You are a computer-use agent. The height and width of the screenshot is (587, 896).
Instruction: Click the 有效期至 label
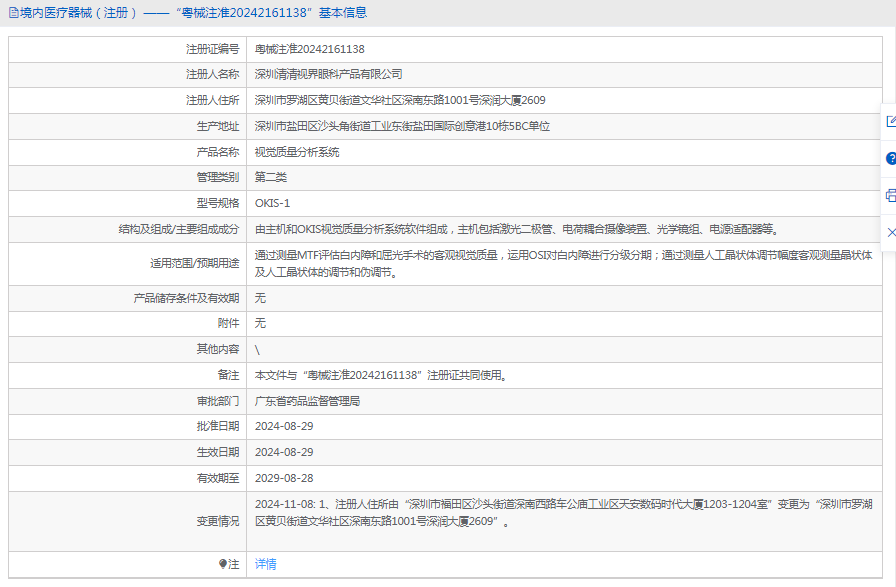pos(218,478)
